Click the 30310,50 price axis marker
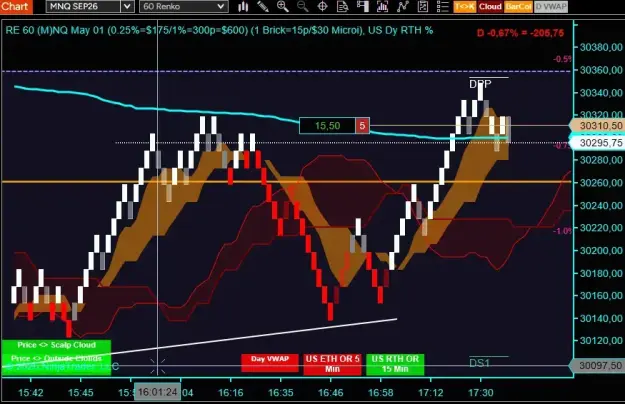Image resolution: width=625 pixels, height=404 pixels. coord(597,126)
